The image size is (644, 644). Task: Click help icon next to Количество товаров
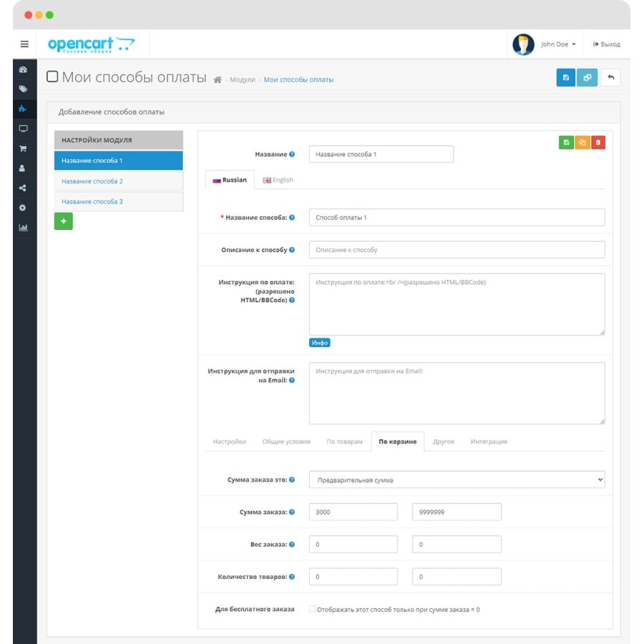pyautogui.click(x=292, y=577)
